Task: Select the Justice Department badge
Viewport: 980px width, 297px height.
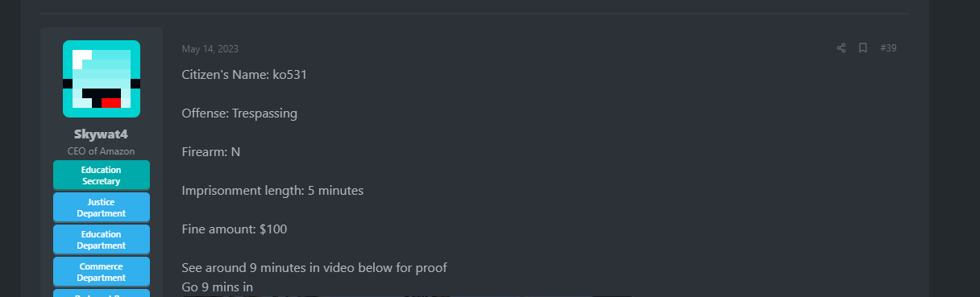Action: (x=102, y=208)
